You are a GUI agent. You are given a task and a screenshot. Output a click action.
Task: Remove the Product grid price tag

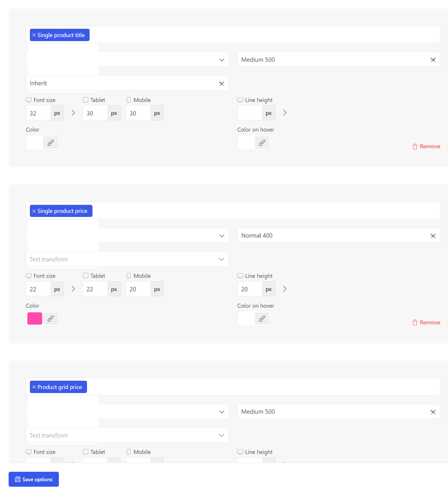(x=34, y=387)
